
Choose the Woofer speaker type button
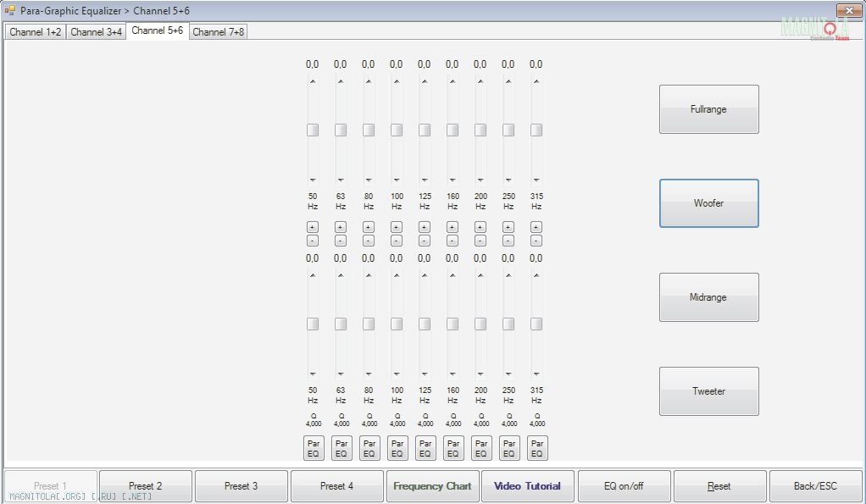708,203
